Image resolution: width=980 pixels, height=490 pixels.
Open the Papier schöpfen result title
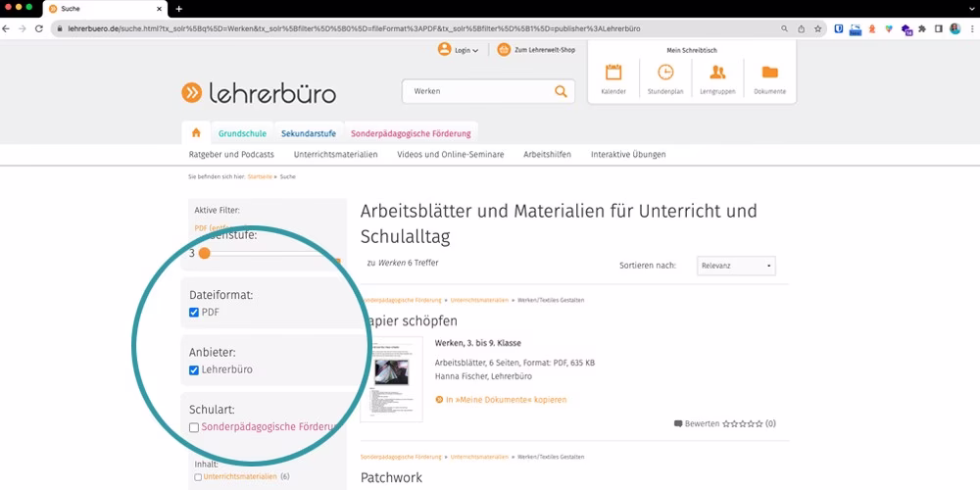pos(410,320)
